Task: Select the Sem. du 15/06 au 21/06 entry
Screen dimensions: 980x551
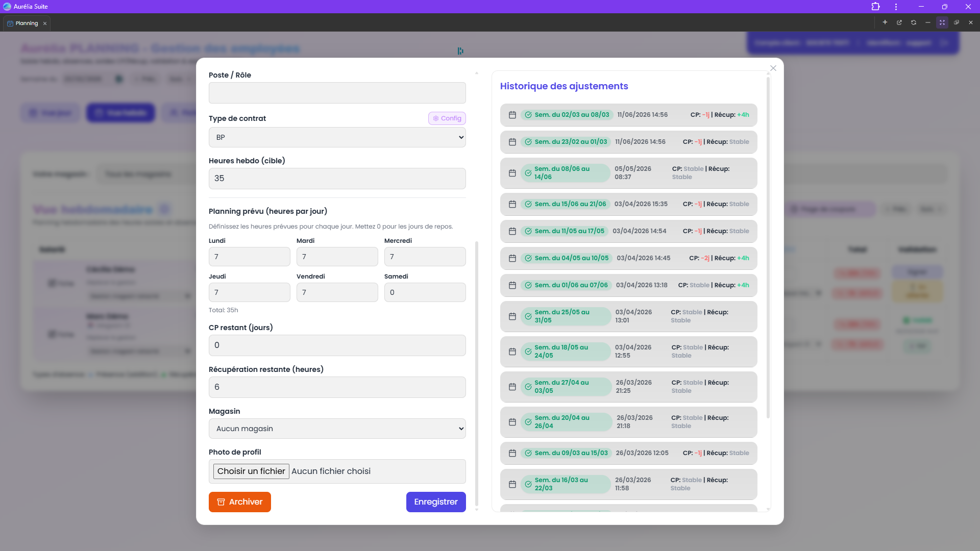Action: tap(629, 204)
